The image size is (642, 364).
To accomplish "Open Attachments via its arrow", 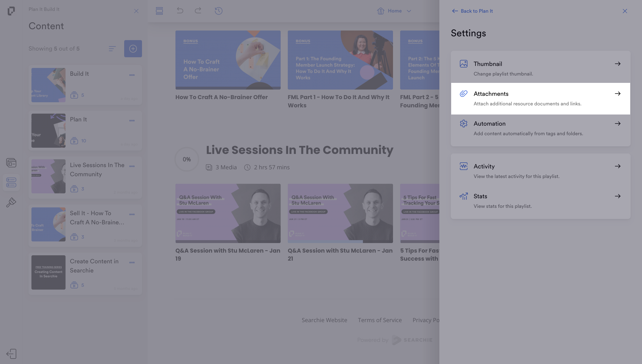I will [x=618, y=94].
